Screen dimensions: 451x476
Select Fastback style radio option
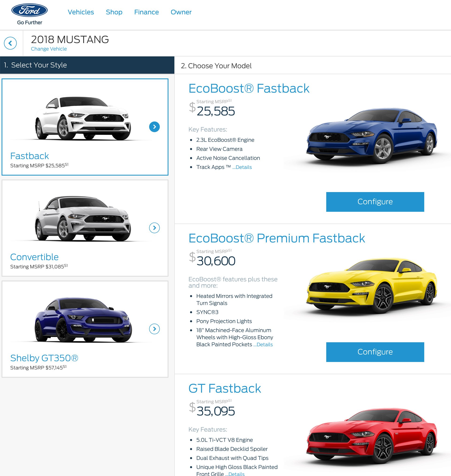tap(85, 127)
